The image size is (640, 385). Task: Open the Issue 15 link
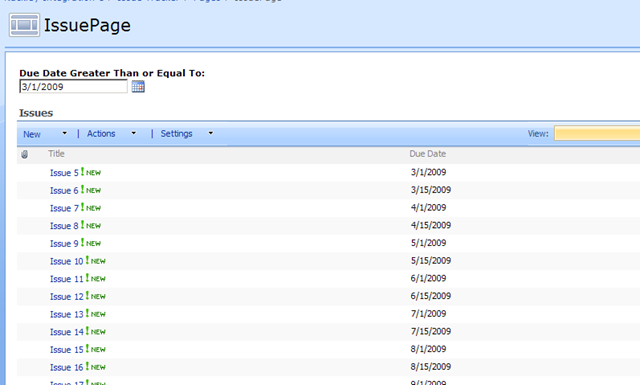click(67, 350)
